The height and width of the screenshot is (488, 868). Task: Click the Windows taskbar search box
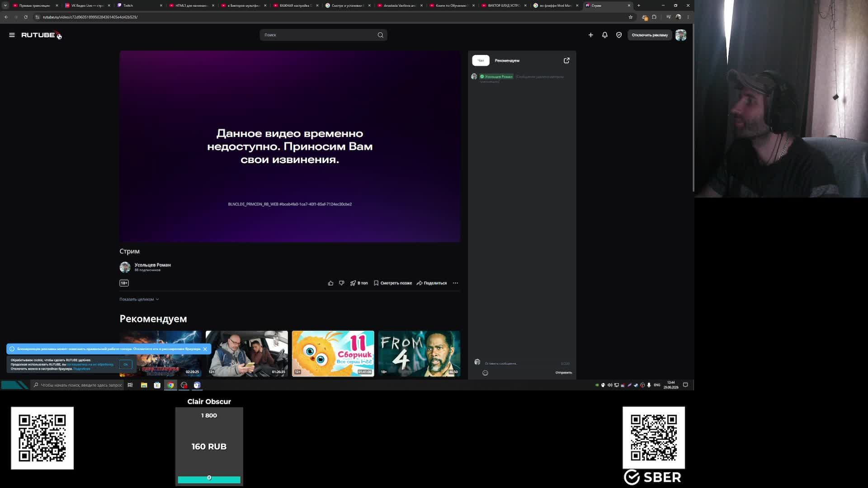tap(78, 385)
